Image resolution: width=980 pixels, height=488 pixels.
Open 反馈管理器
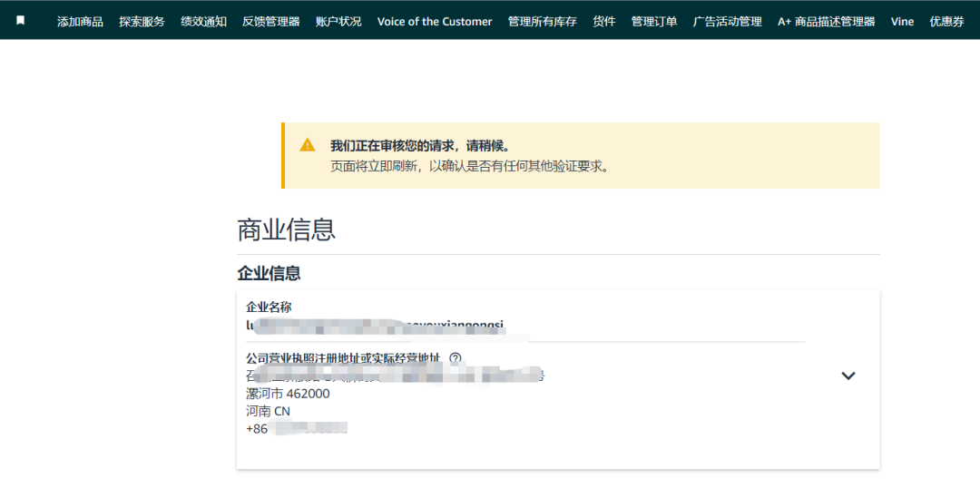tap(271, 22)
